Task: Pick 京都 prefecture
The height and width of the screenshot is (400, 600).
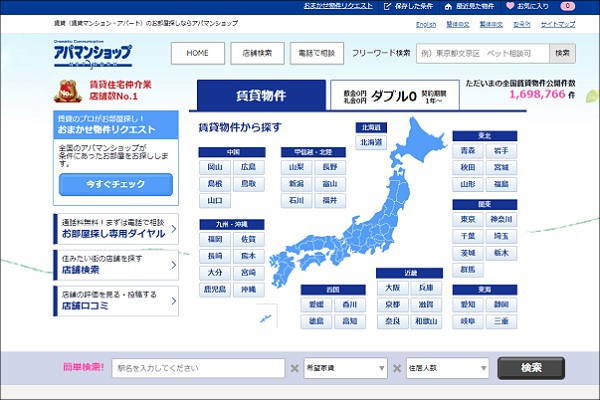Action: point(393,305)
